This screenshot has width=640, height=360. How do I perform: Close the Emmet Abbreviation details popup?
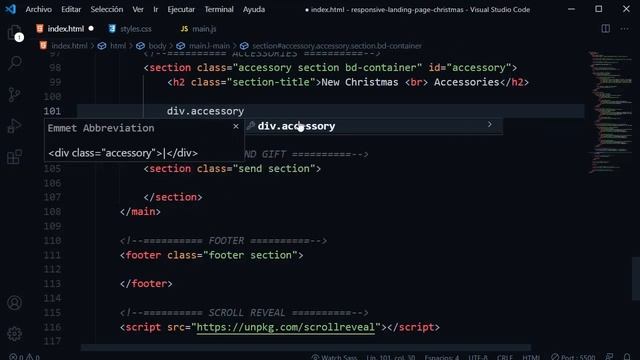pos(236,127)
